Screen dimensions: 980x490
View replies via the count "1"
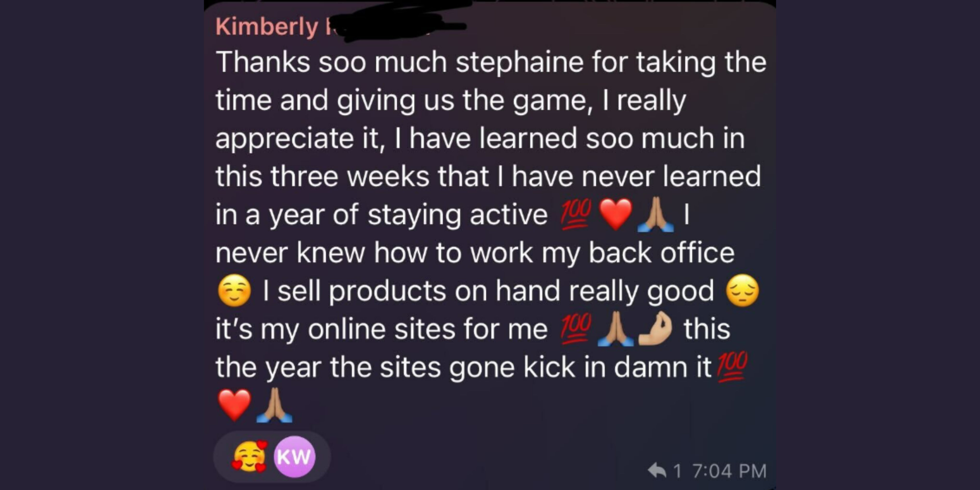(x=677, y=471)
